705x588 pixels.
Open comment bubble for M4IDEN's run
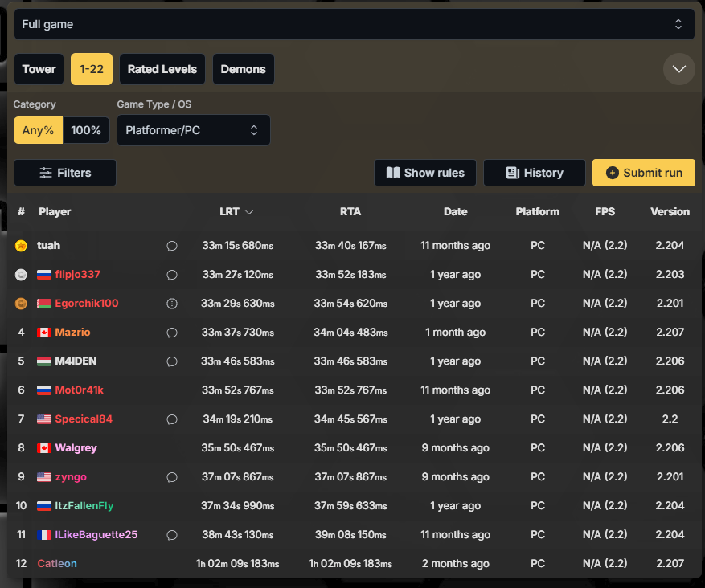(x=172, y=361)
